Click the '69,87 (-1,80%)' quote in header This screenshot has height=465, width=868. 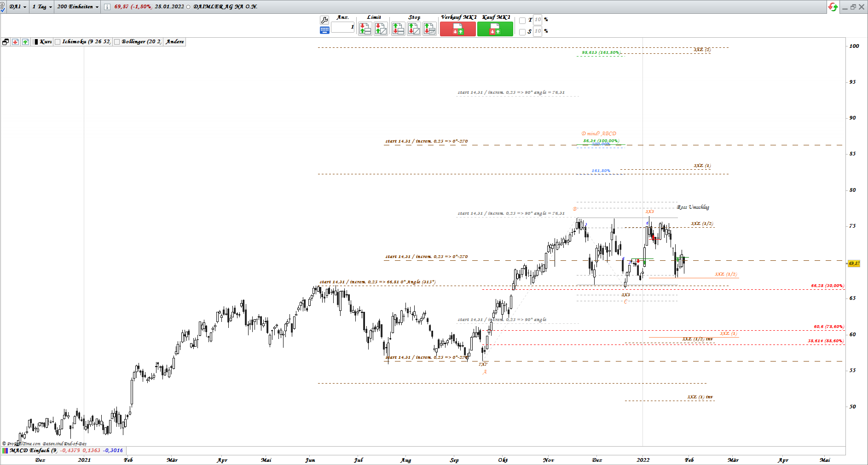click(x=133, y=7)
